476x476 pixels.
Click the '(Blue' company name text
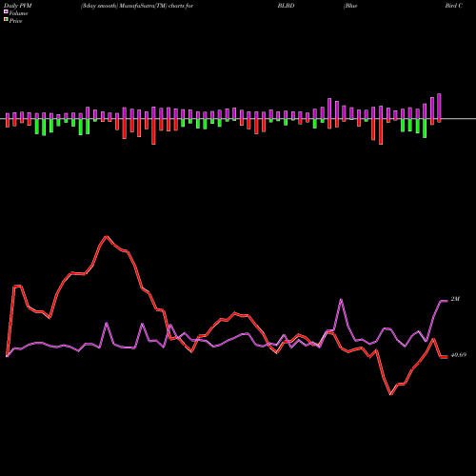point(350,6)
